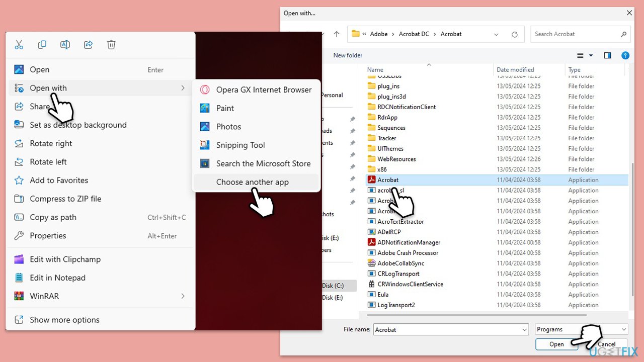Screen dimensions: 644x362
Task: Click the AdobeCollabSync application icon
Action: pos(371,263)
